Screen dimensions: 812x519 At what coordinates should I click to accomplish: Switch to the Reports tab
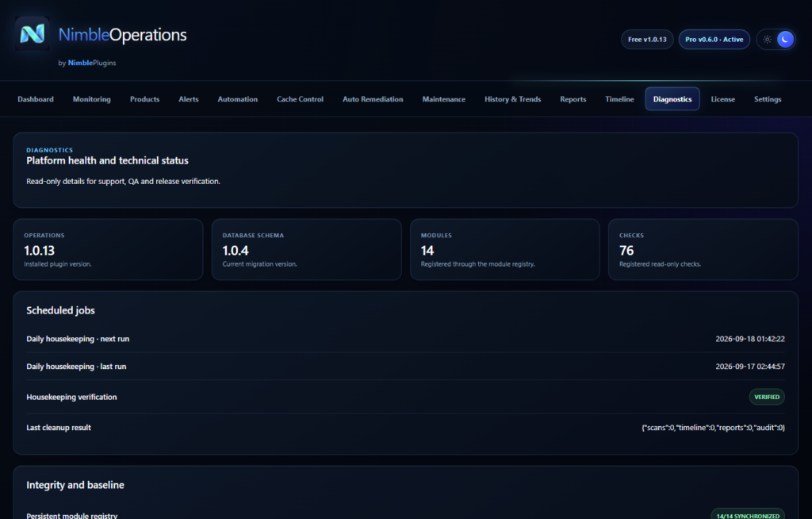pyautogui.click(x=573, y=99)
